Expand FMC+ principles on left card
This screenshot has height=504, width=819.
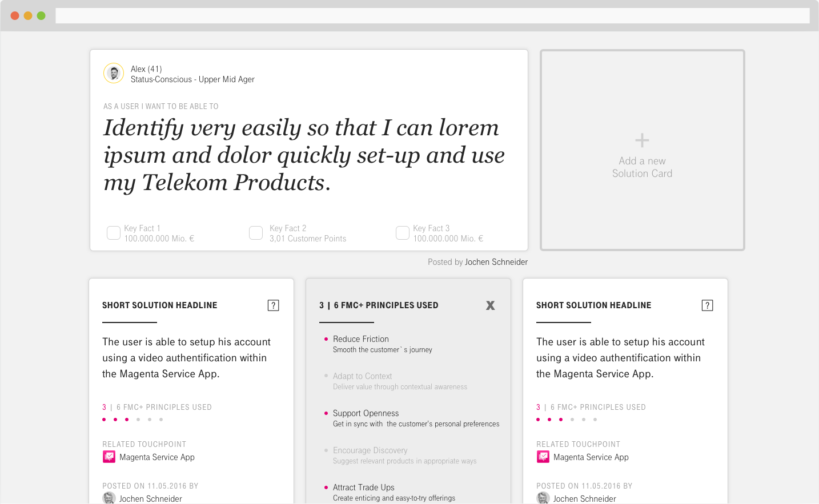(x=157, y=408)
